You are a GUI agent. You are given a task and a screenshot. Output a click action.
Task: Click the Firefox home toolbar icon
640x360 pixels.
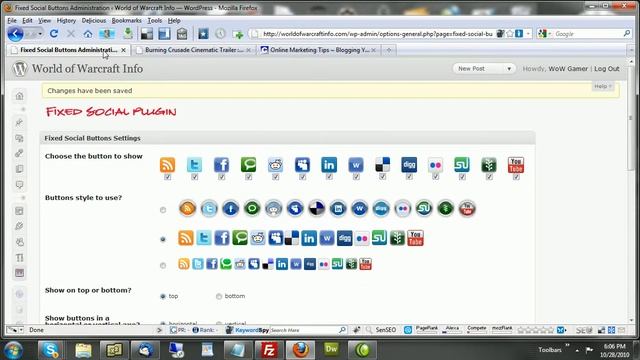(88, 34)
